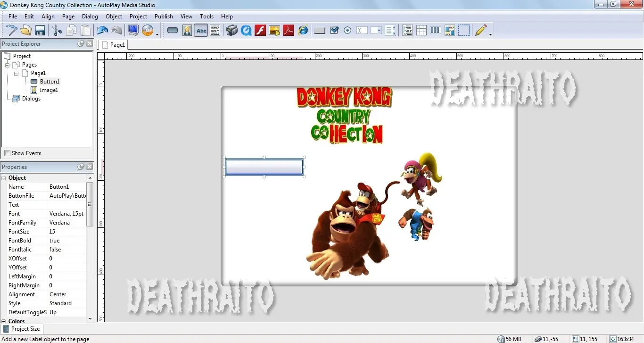Screen dimensions: 644x343
Task: Click the Name value Button1 field
Action: 67,187
